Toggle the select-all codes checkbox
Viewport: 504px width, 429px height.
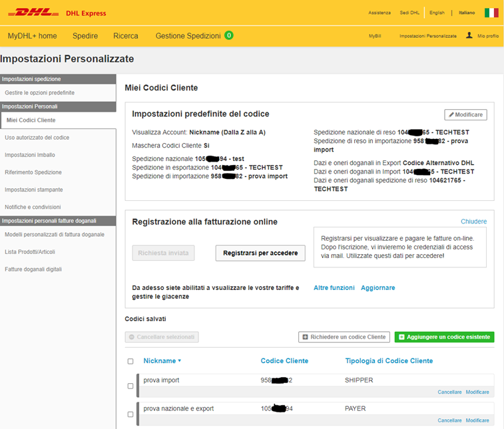pyautogui.click(x=130, y=361)
